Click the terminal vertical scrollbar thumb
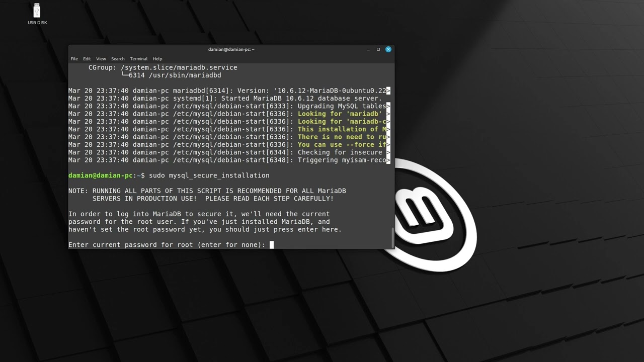This screenshot has width=644, height=362. coord(392,238)
